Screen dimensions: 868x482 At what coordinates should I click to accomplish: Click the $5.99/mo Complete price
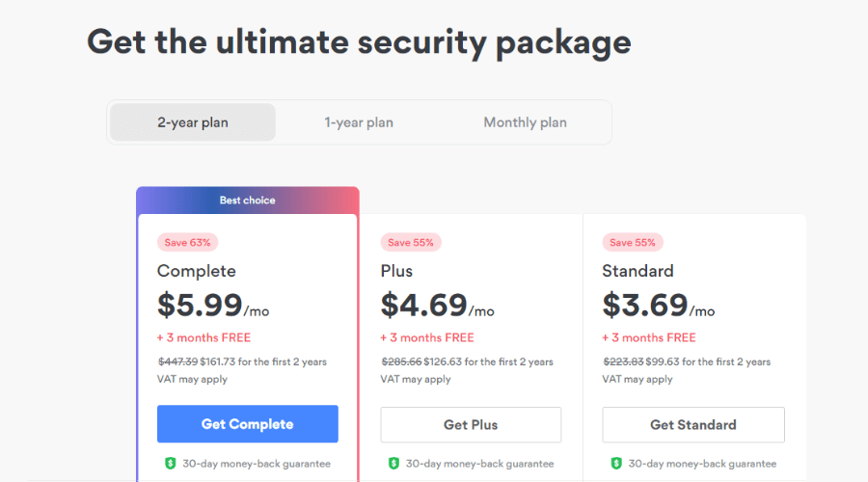[x=213, y=305]
